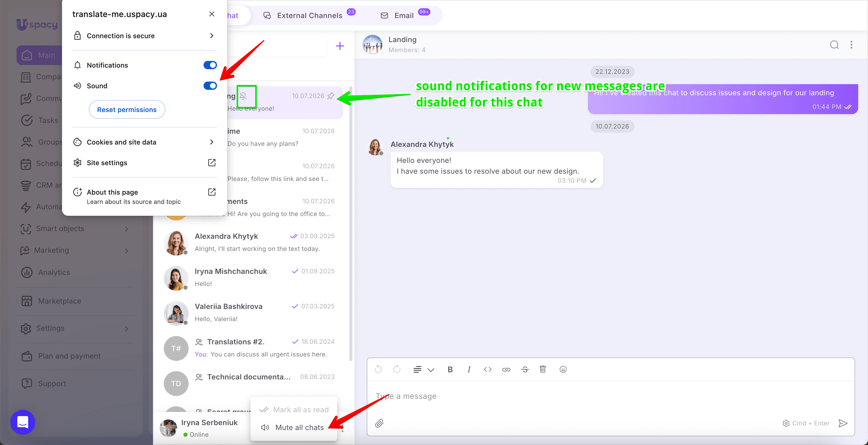Open the support chat widget bubble
This screenshot has width=868, height=445.
tap(22, 422)
